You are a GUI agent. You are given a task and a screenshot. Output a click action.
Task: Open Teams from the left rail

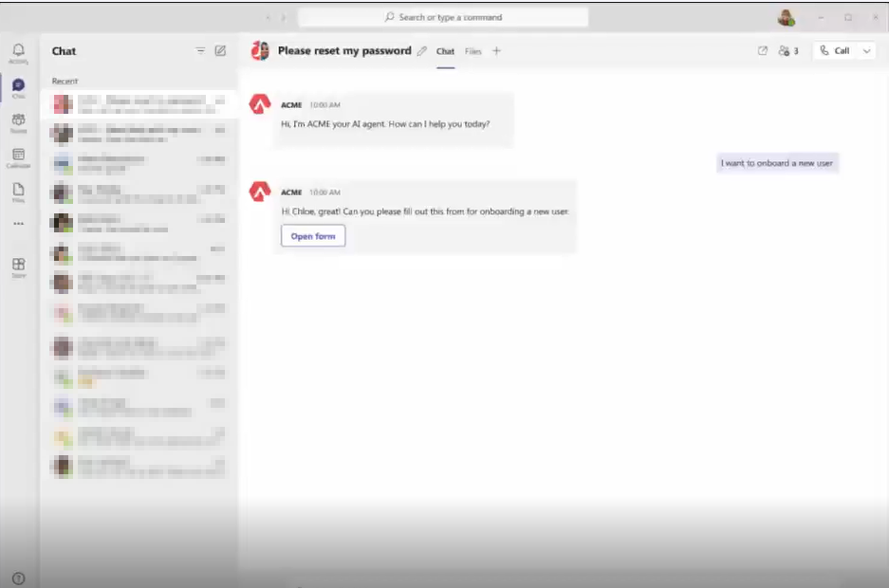tap(18, 122)
